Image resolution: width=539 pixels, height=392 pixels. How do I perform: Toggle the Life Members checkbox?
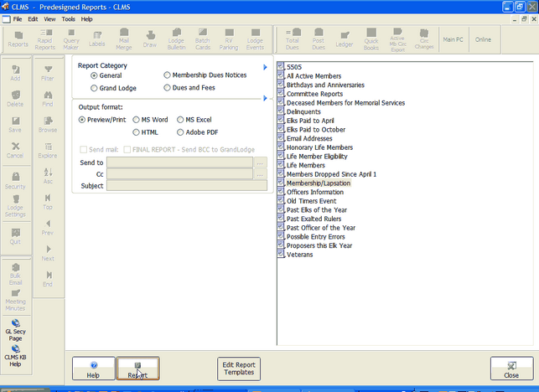(x=281, y=165)
